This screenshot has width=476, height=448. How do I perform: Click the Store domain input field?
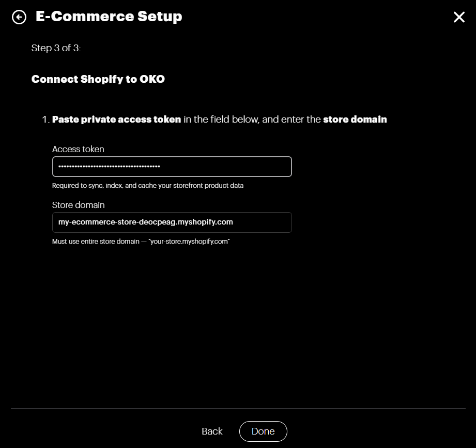(172, 222)
